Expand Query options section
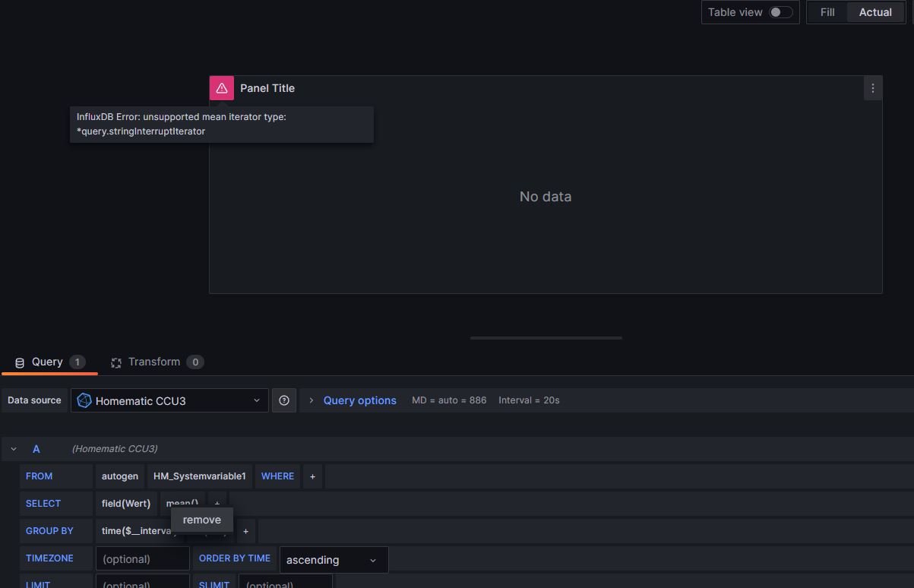 pyautogui.click(x=359, y=400)
